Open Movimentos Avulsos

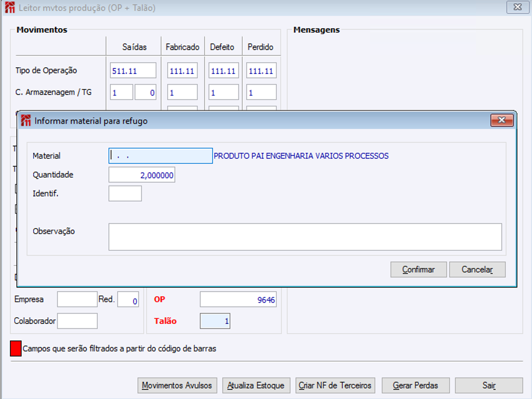pos(177,385)
